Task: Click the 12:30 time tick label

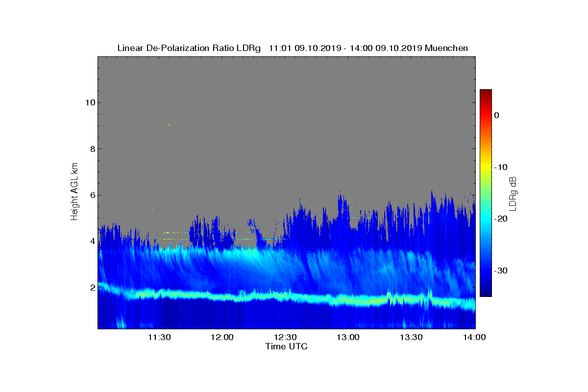Action: pyautogui.click(x=285, y=338)
